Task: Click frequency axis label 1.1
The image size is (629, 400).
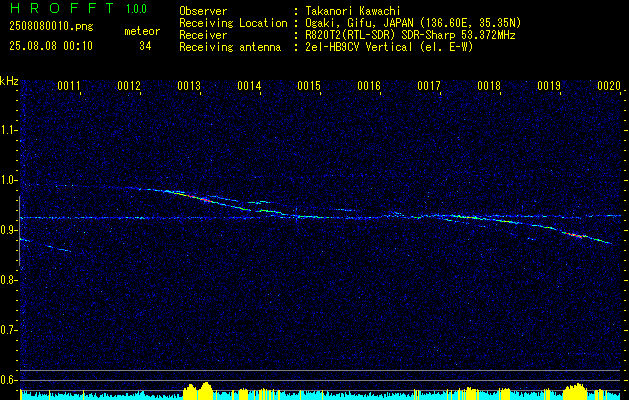Action: [8, 130]
